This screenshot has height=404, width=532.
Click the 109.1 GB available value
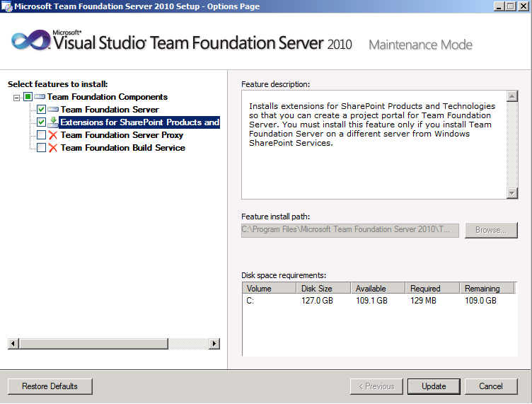pyautogui.click(x=371, y=301)
